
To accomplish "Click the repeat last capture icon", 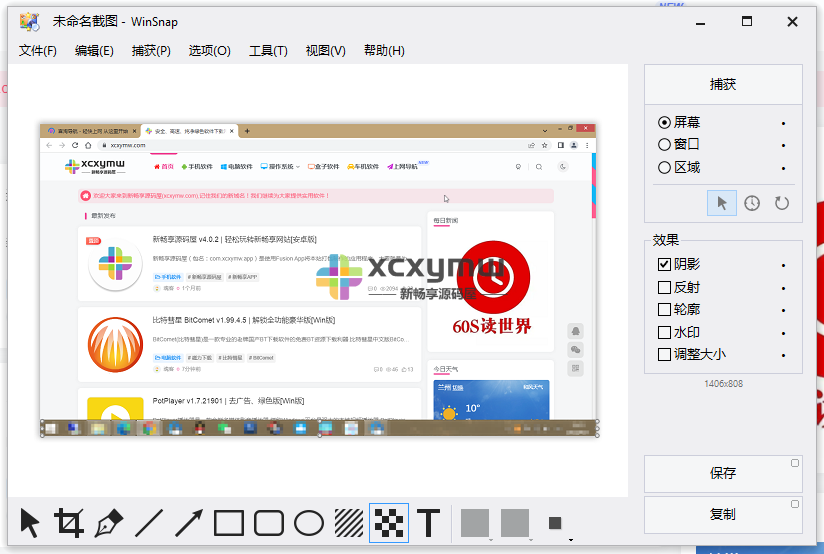I will tap(781, 203).
